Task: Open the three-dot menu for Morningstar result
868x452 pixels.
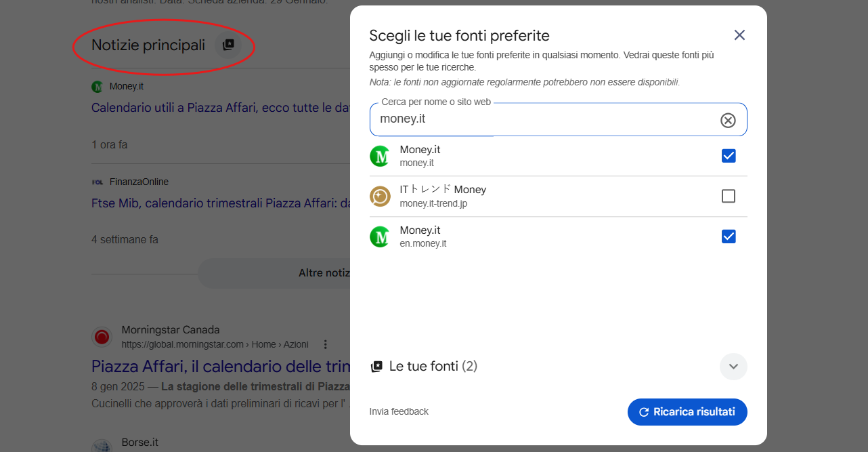Action: pos(326,344)
